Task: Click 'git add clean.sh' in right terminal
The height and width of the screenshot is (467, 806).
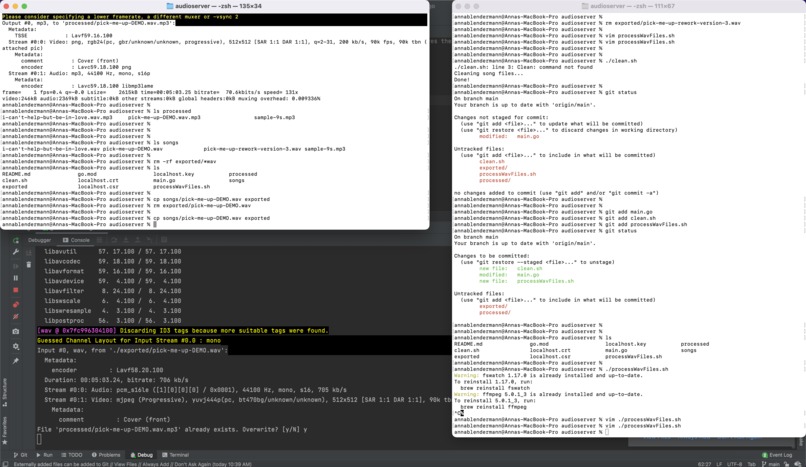Action: coord(631,218)
